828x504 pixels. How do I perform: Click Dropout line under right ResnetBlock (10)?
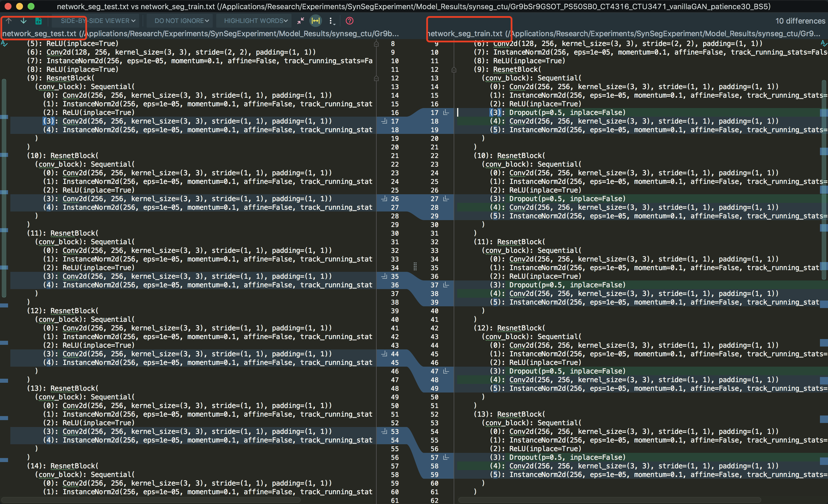point(557,199)
